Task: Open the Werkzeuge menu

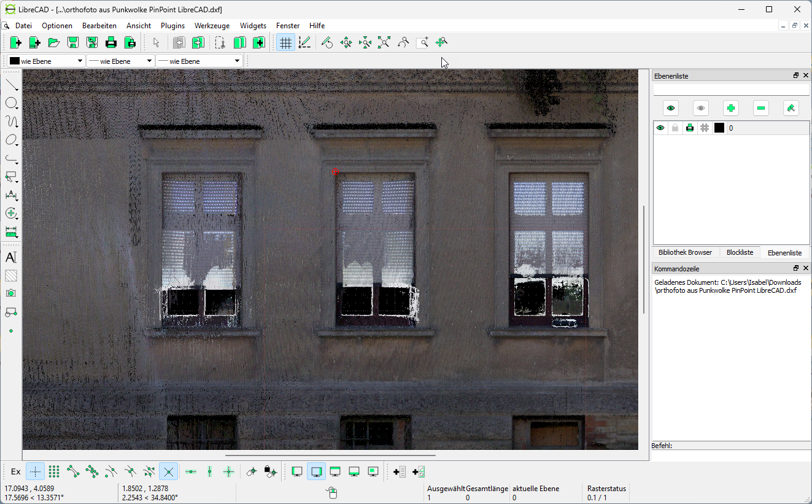Action: point(212,26)
